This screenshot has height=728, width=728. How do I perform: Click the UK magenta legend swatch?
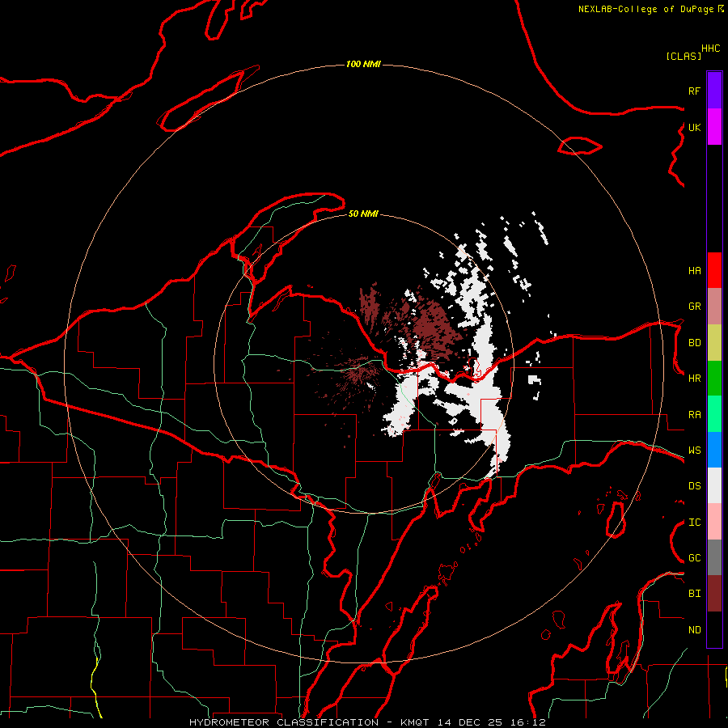click(x=714, y=127)
